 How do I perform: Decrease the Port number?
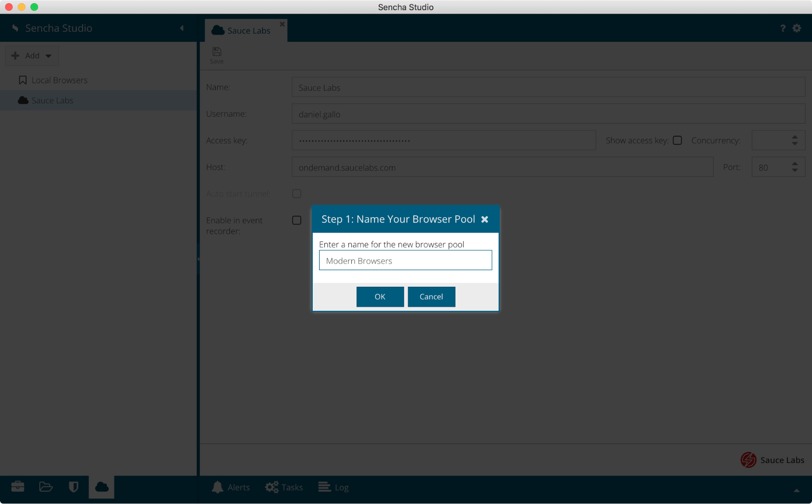tap(795, 171)
